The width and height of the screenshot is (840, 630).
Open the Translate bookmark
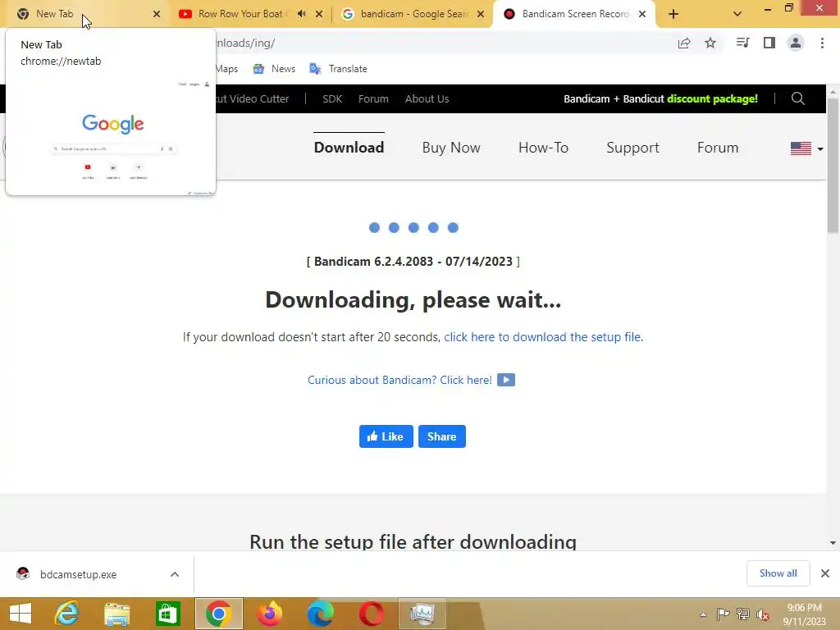[x=339, y=69]
